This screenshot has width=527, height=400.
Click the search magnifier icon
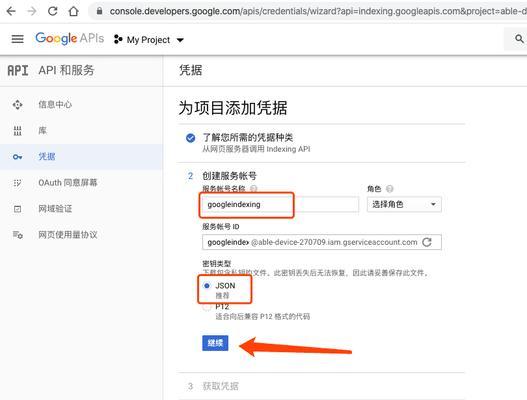coord(519,39)
